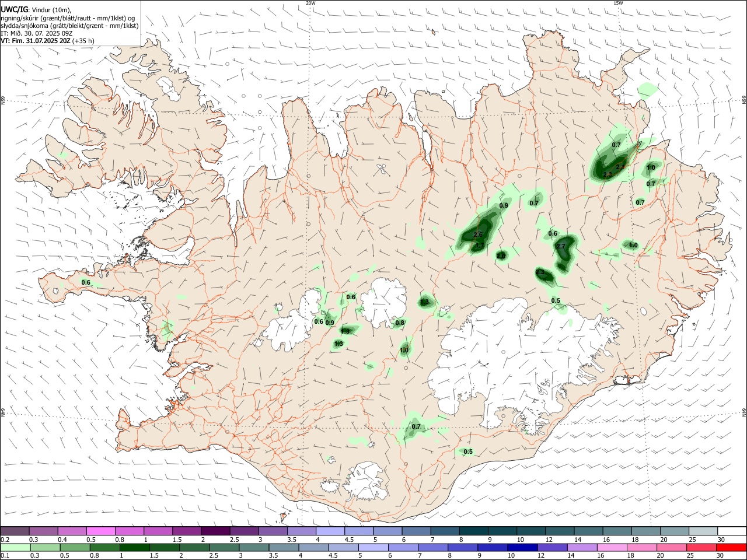Screen dimensions: 747x560
Task: Click the 20W longitude label
Action: [310, 3]
